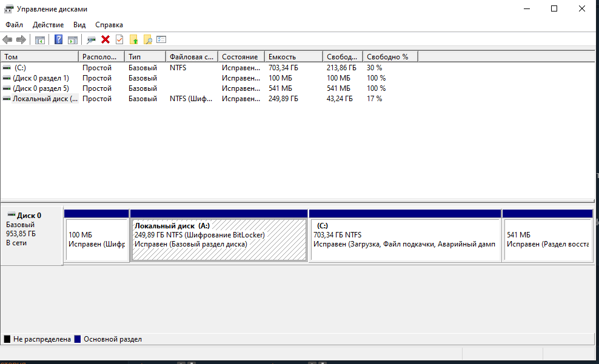Select (Диск 0 раздел 1) in volume list
599x364 pixels.
[41, 78]
